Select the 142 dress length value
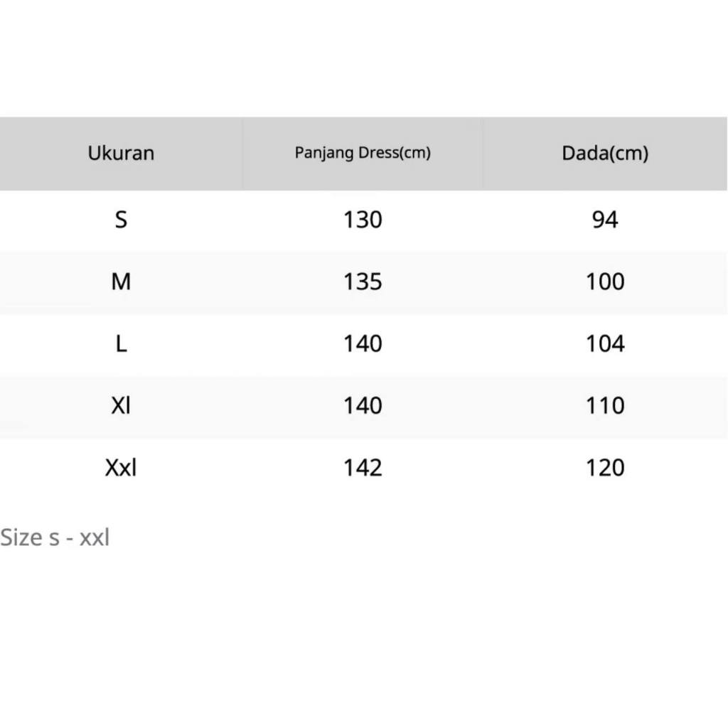Image resolution: width=728 pixels, height=728 pixels. click(363, 467)
